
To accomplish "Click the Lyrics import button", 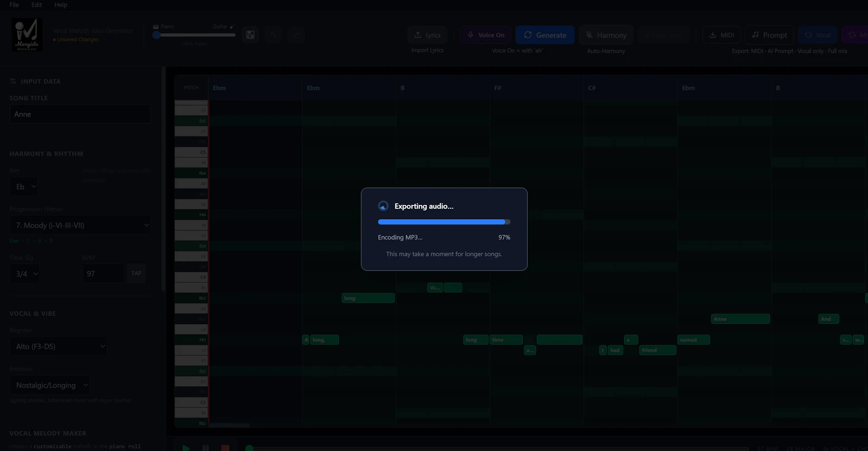I will [427, 35].
